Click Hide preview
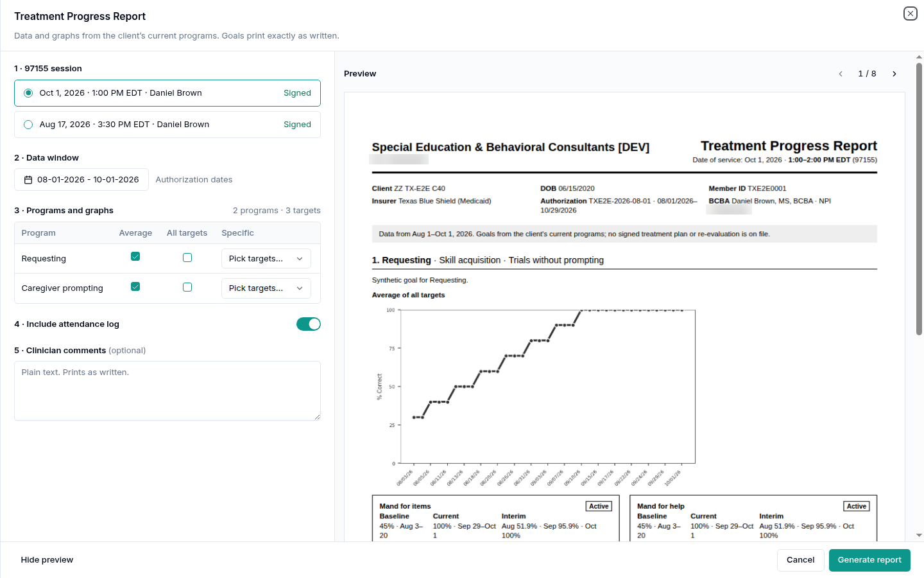 click(x=47, y=560)
